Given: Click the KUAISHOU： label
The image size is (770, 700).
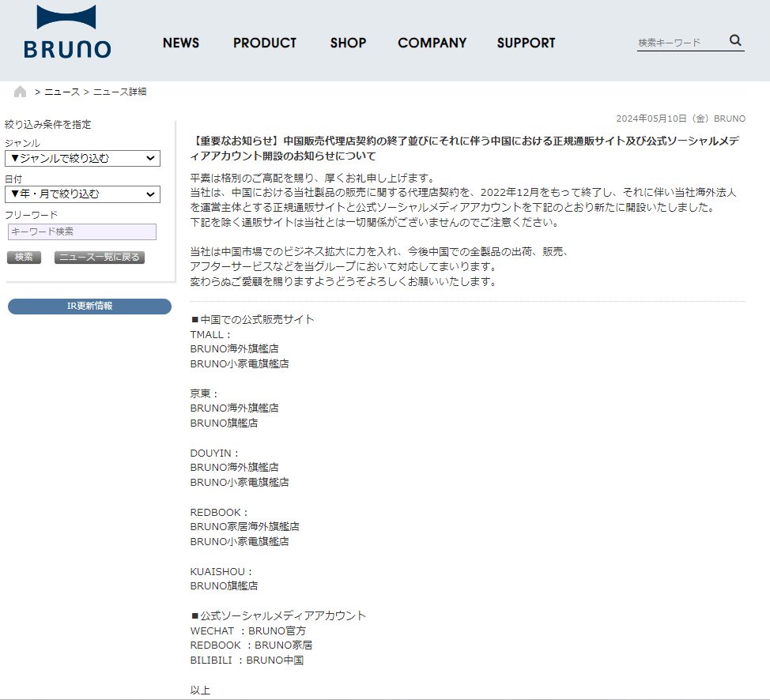Looking at the screenshot, I should 221,572.
